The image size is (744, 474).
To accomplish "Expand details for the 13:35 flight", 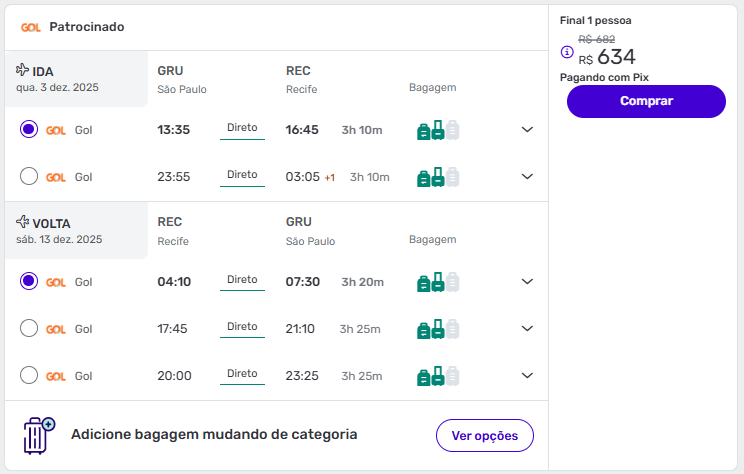I will pos(528,130).
